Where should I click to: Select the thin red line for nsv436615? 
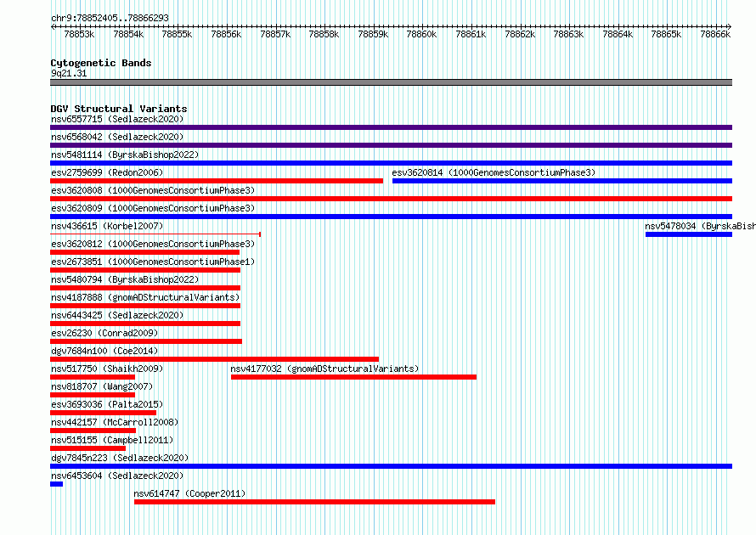click(x=155, y=234)
